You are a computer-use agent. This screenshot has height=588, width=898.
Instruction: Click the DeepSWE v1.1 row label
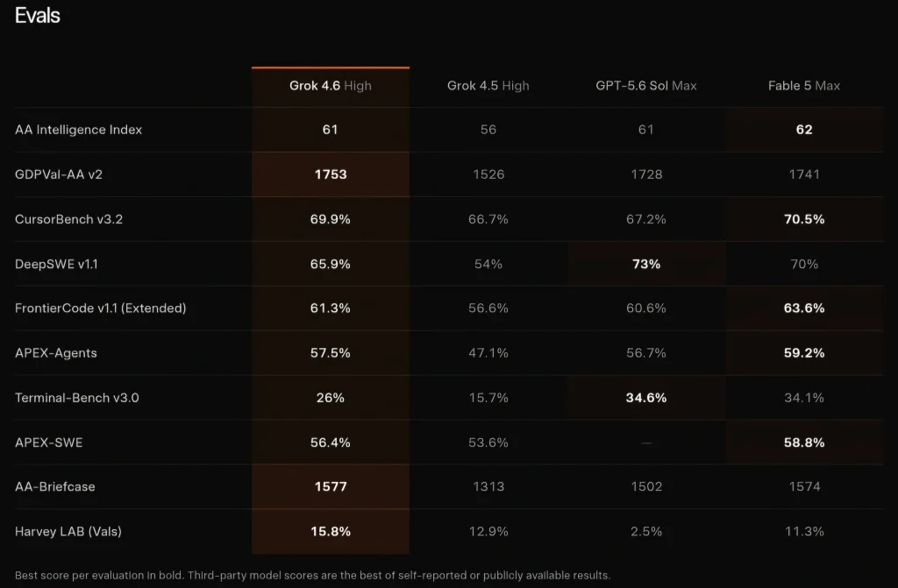coord(56,264)
